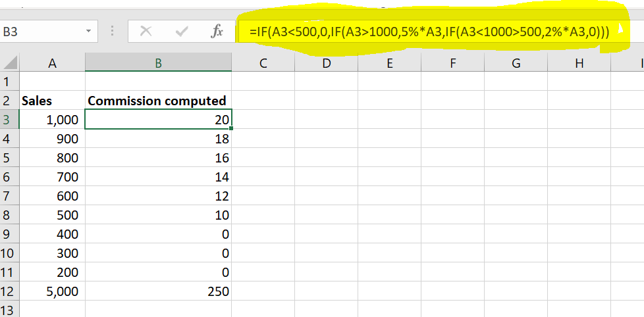This screenshot has width=644, height=317.
Task: Click commission cell showing 12
Action: 158,195
